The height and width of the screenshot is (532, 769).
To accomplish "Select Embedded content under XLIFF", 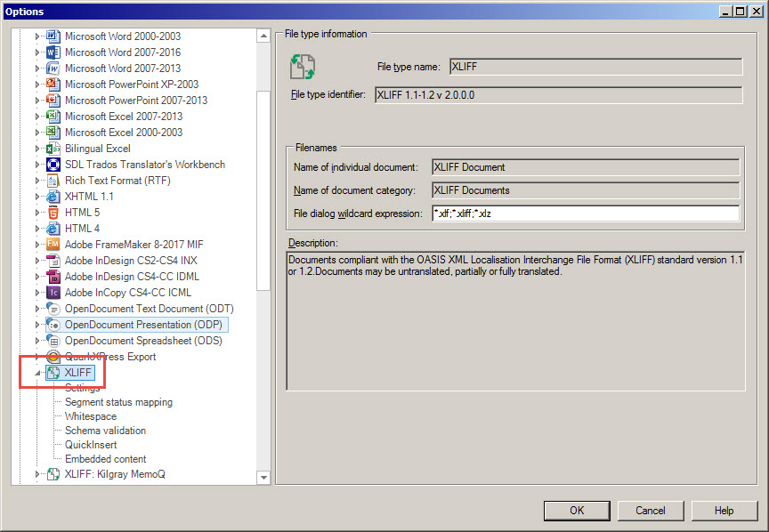I will click(x=105, y=459).
